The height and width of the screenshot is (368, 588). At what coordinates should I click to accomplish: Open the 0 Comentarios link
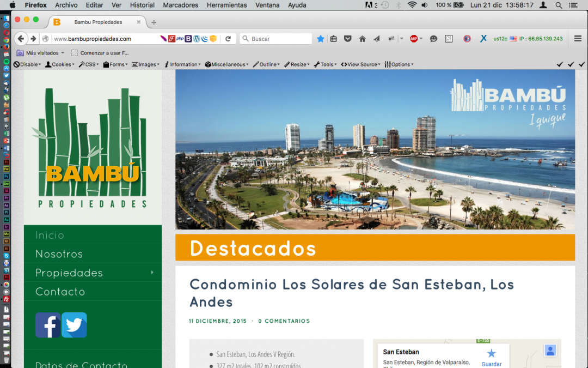284,321
